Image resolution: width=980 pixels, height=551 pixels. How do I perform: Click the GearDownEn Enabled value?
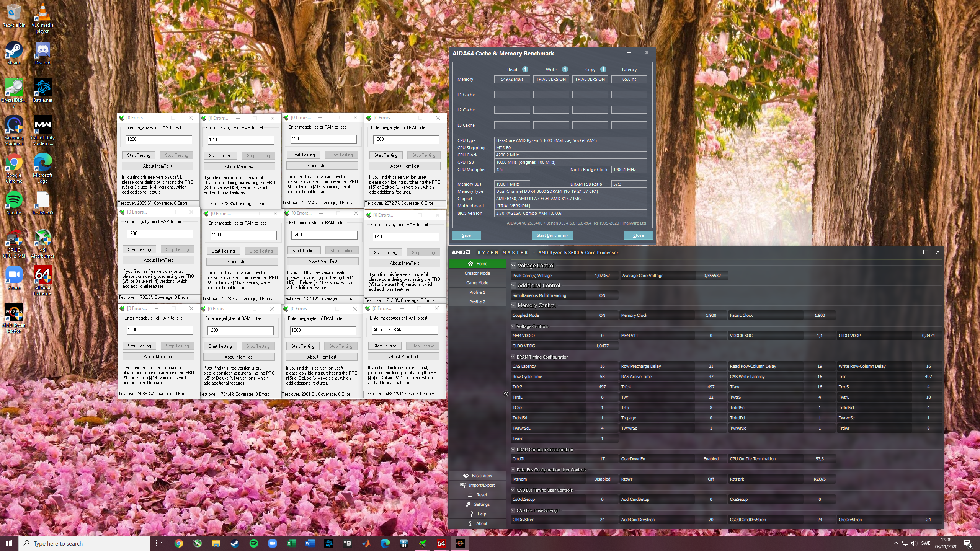coord(710,459)
